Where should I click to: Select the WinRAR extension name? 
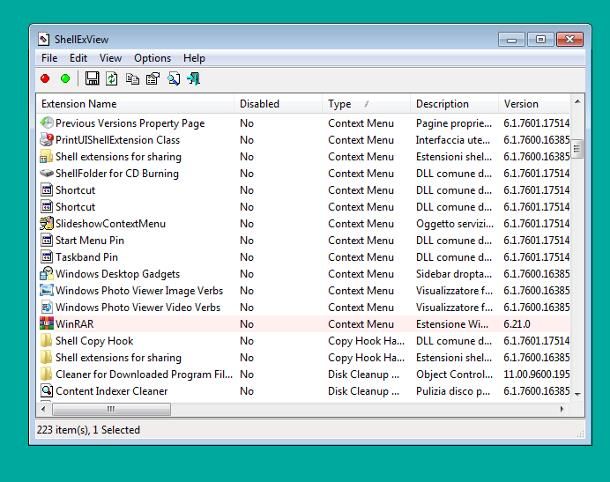[75, 324]
